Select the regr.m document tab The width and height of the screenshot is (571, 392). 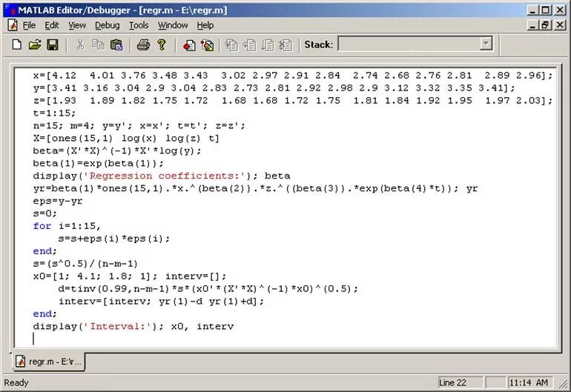(49, 362)
